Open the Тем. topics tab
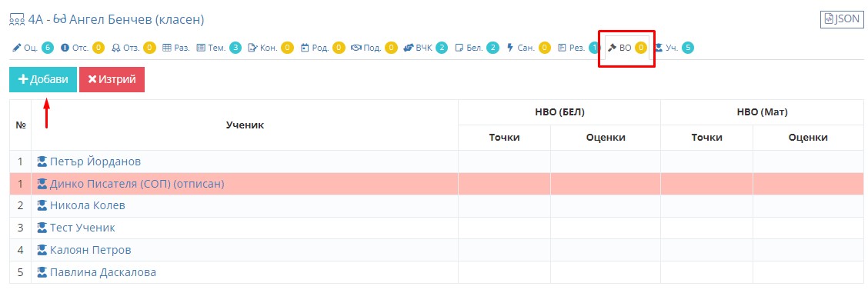868x303 pixels. pos(219,48)
